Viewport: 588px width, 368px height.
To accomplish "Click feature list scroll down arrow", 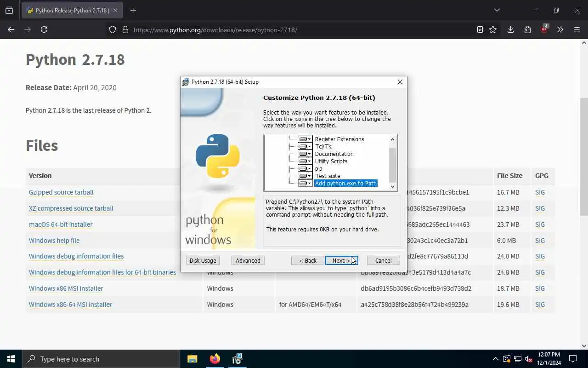I will pos(392,186).
